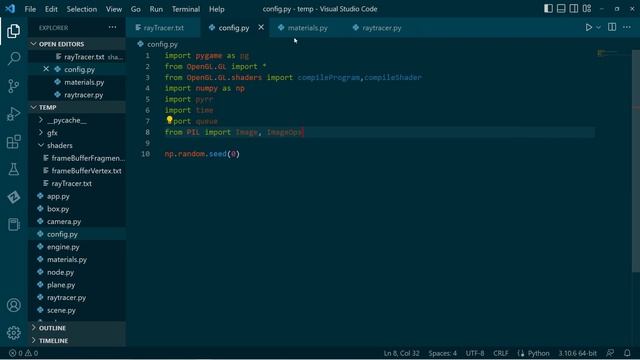Select materials.py in Open Editors
Image resolution: width=640 pixels, height=360 pixels.
(77, 82)
